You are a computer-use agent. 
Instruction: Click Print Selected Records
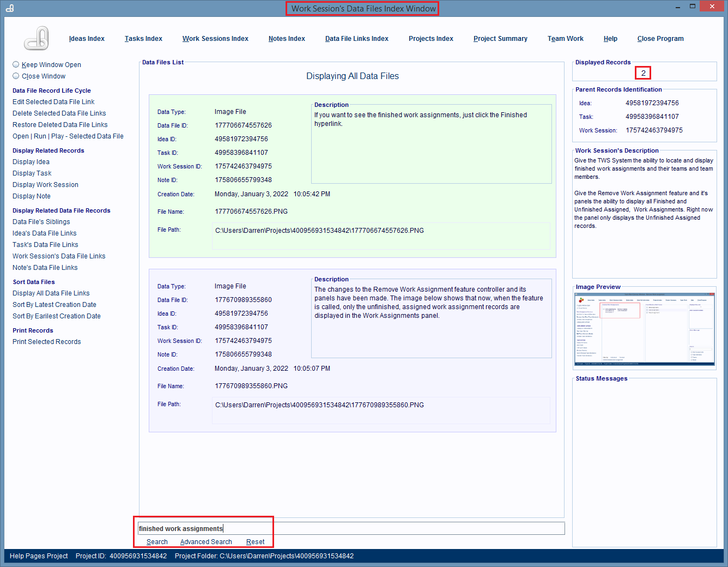coord(47,342)
